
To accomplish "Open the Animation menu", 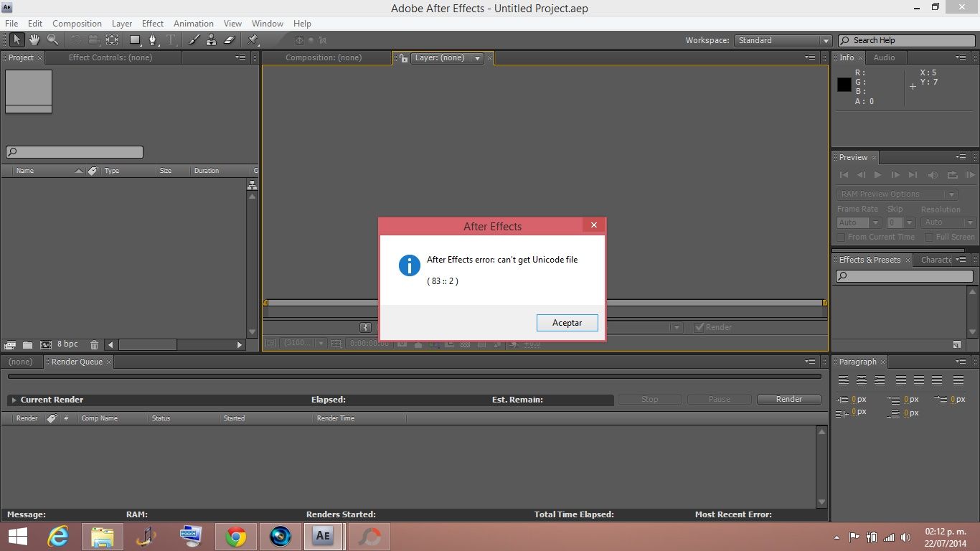I will [194, 24].
